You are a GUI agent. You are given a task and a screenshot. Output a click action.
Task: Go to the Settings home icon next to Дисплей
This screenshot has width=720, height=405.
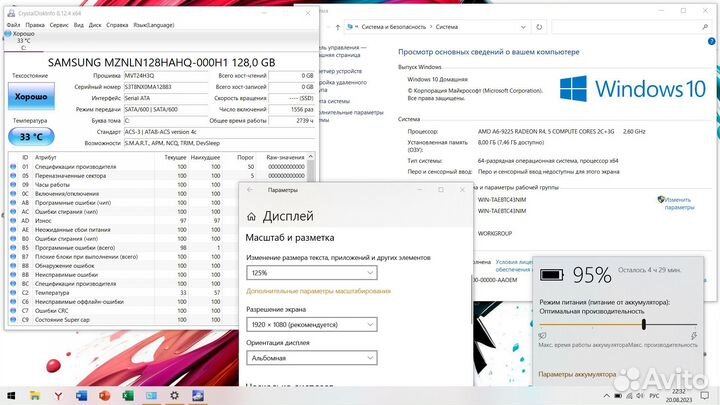click(251, 216)
